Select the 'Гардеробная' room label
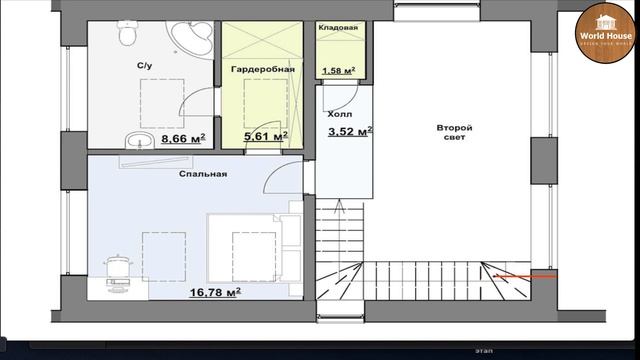Viewport: 640px width, 360px height. tap(263, 69)
